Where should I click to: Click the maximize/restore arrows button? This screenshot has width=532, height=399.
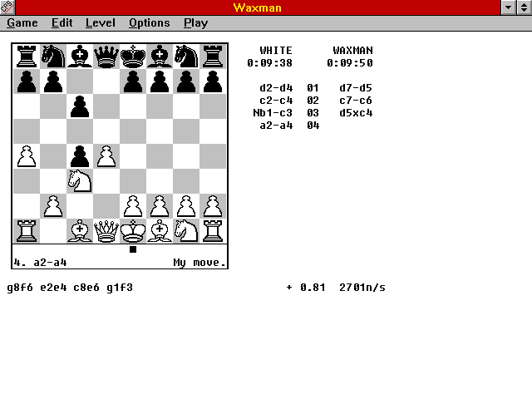[525, 7]
